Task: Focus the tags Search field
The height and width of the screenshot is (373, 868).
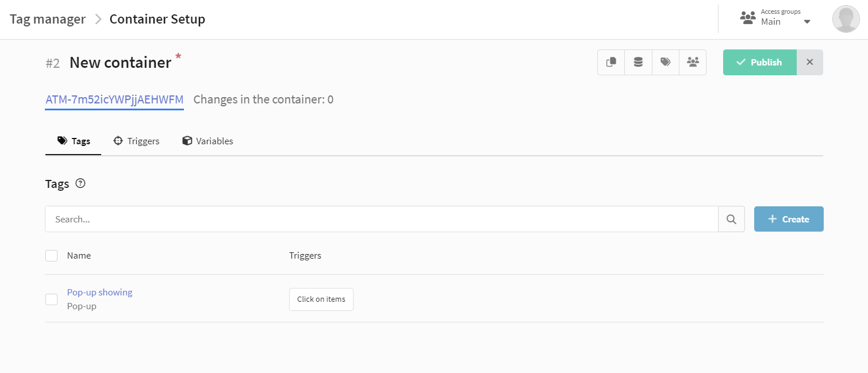Action: click(382, 219)
